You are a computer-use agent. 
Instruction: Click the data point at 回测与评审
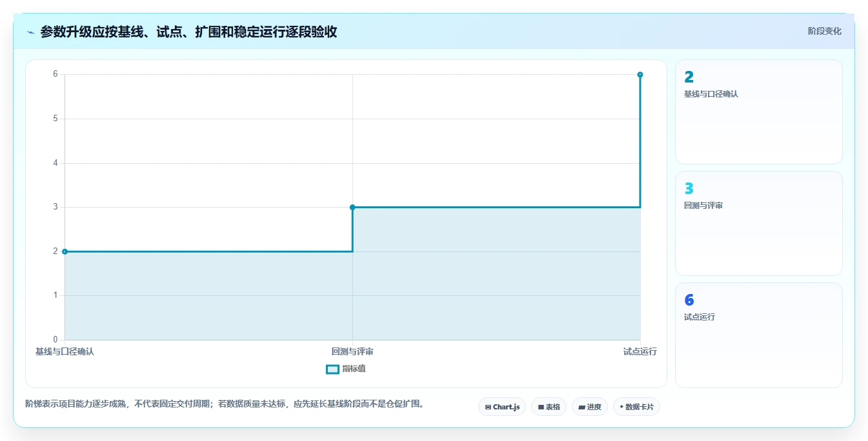click(352, 207)
